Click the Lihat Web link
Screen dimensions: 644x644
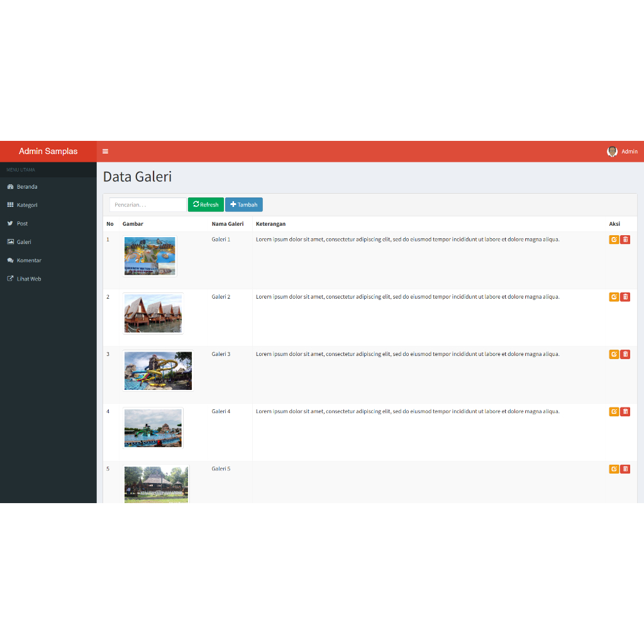(x=28, y=279)
